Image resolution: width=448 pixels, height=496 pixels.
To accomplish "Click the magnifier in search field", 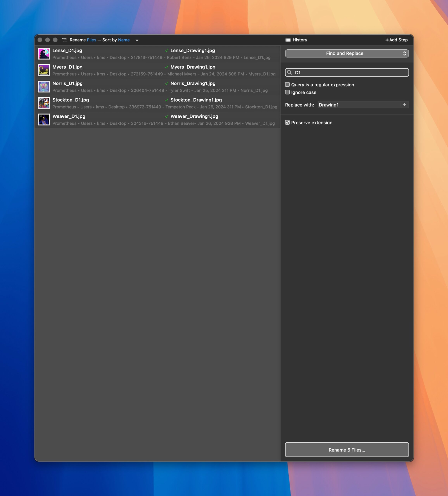I will [289, 72].
